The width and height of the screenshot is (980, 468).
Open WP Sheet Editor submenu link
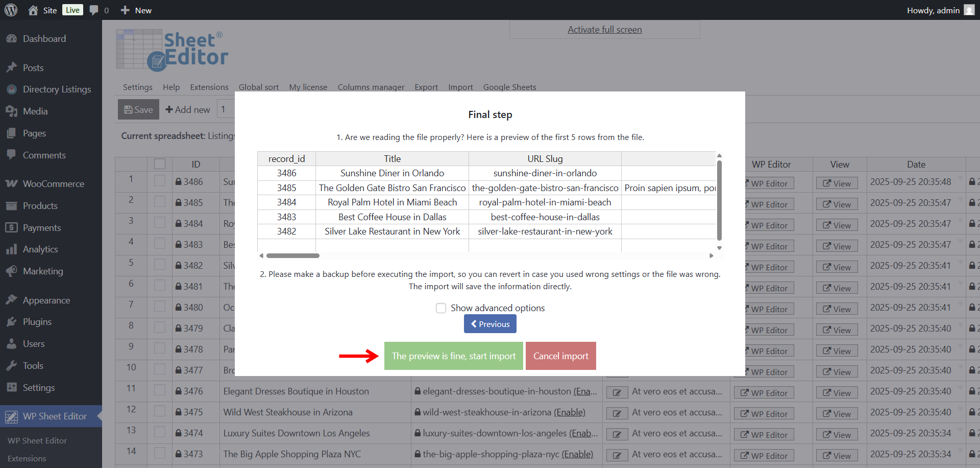[x=37, y=440]
